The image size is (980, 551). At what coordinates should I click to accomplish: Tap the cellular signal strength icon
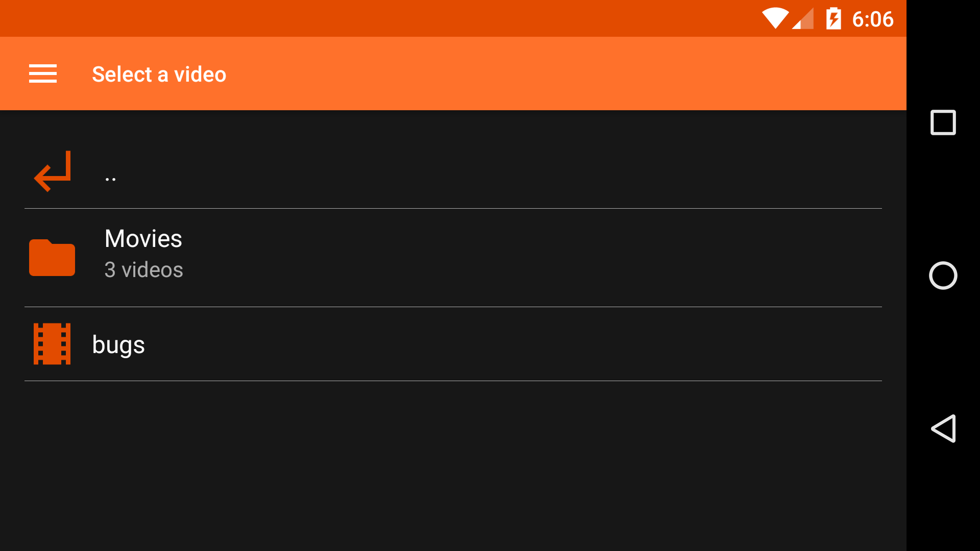pyautogui.click(x=803, y=18)
